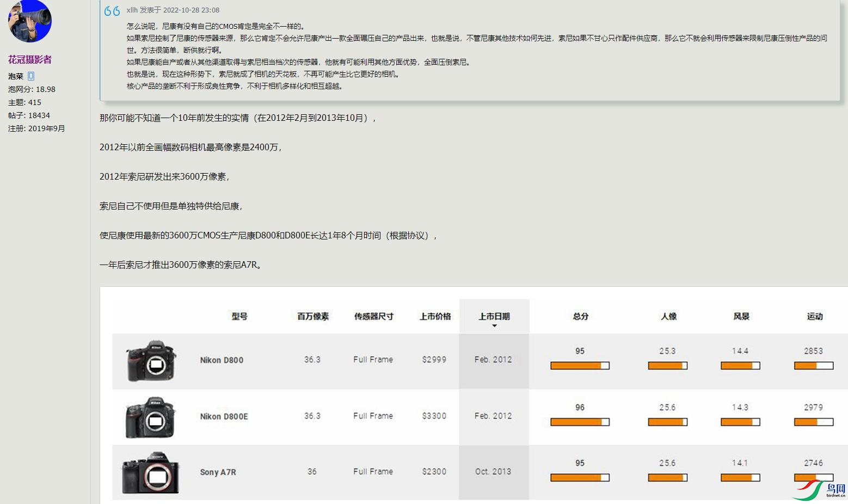Open the user avatar photo

point(30,21)
